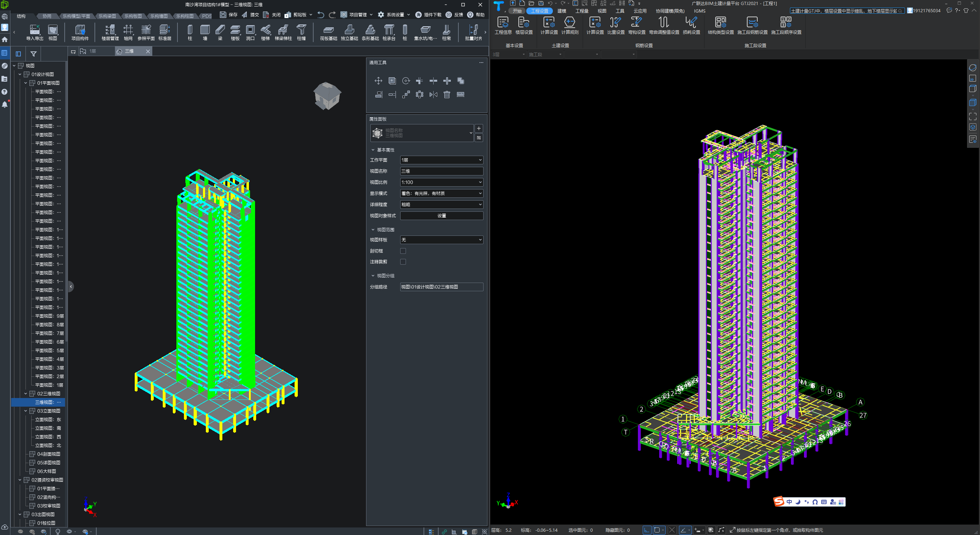The image size is (980, 535).
Task: Open 工程信息 in GTJ2021 ribbon
Action: click(503, 26)
